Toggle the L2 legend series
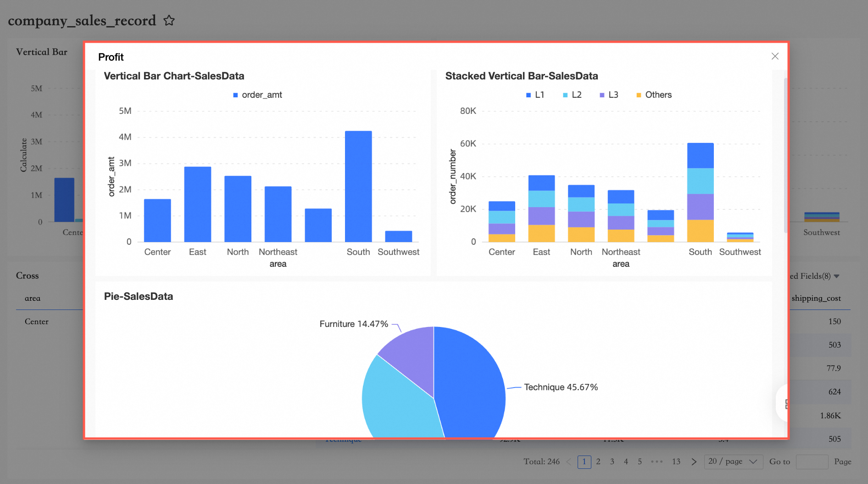Viewport: 868px width, 484px height. [x=572, y=95]
